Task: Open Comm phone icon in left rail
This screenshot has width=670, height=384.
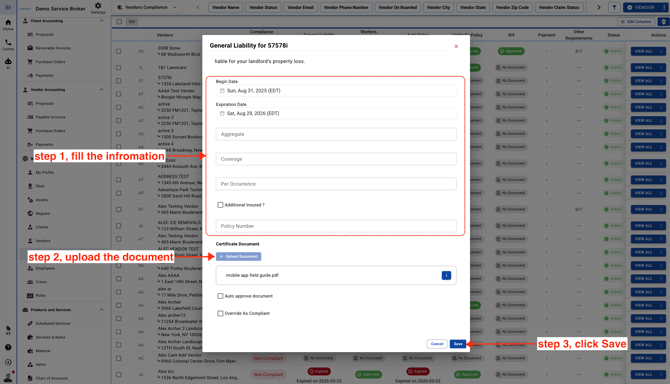Action: pyautogui.click(x=8, y=45)
